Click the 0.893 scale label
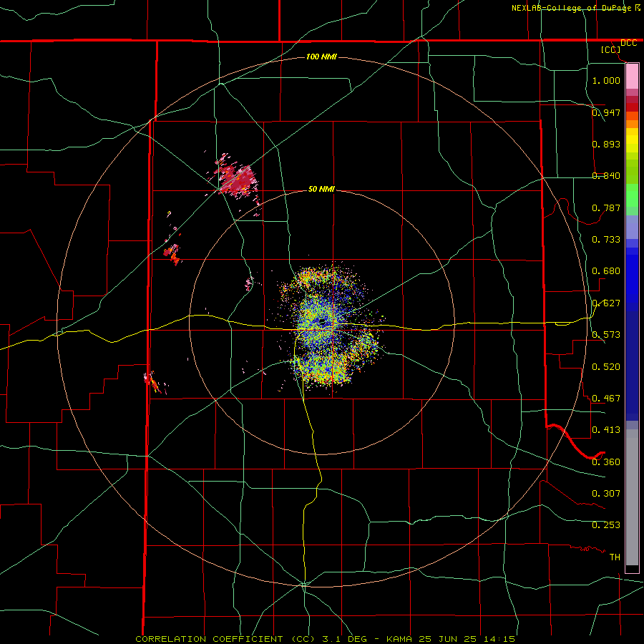The width and height of the screenshot is (644, 644). tap(606, 144)
